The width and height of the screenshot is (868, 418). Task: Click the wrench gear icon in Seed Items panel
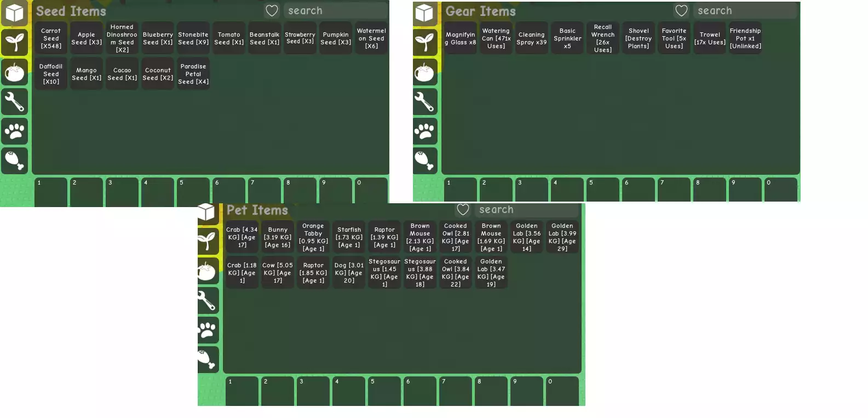tap(14, 101)
